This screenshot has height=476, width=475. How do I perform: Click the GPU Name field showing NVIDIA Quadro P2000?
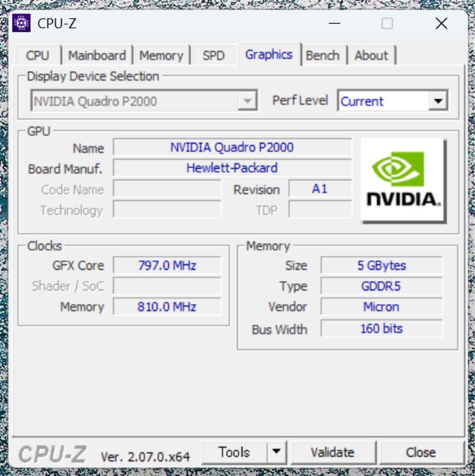(232, 147)
